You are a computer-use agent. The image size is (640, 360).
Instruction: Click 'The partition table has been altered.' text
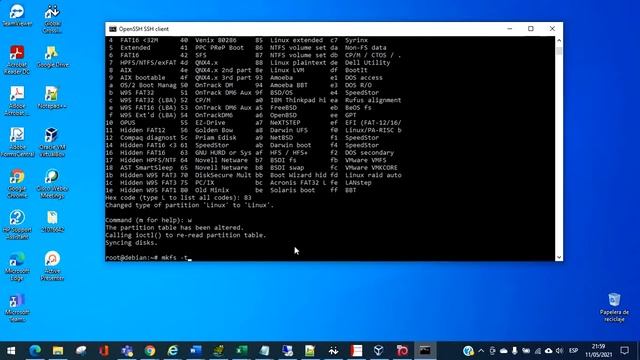tap(174, 228)
